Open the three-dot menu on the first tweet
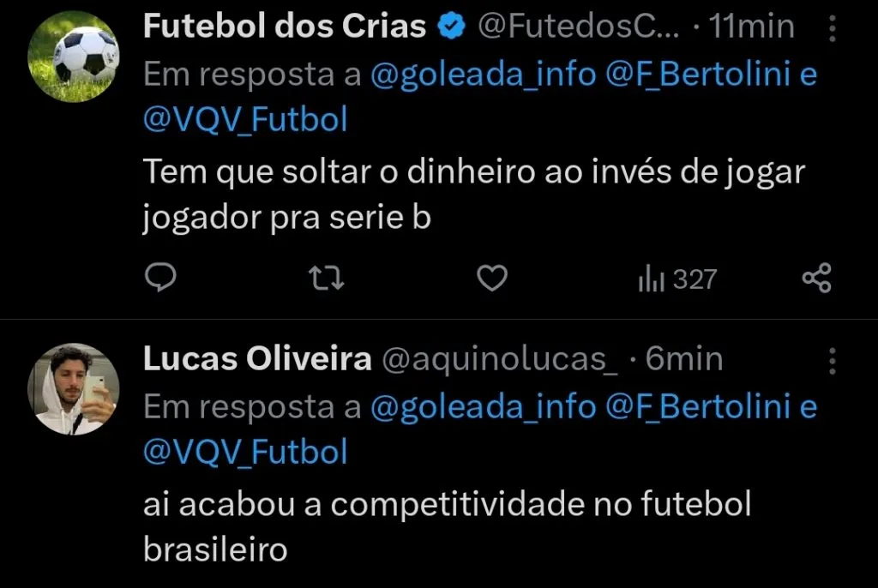Image resolution: width=878 pixels, height=588 pixels. [x=833, y=27]
